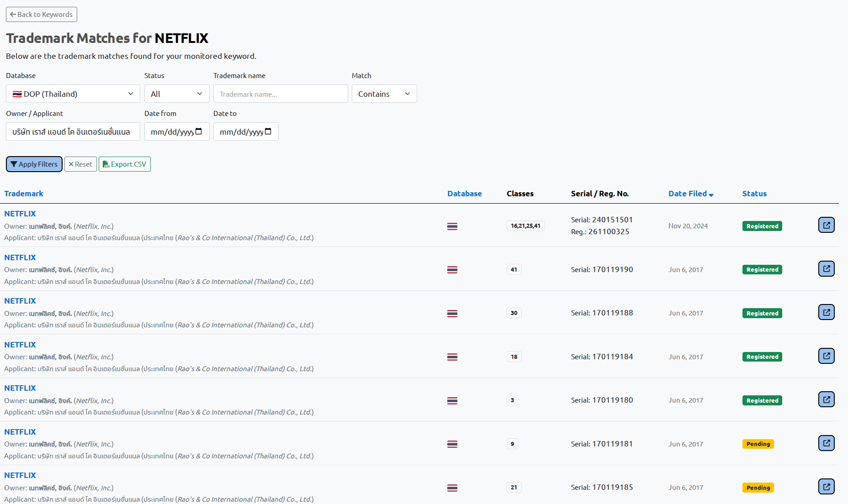Viewport: 848px width, 504px height.
Task: Click serial number 170119184
Action: (x=613, y=357)
